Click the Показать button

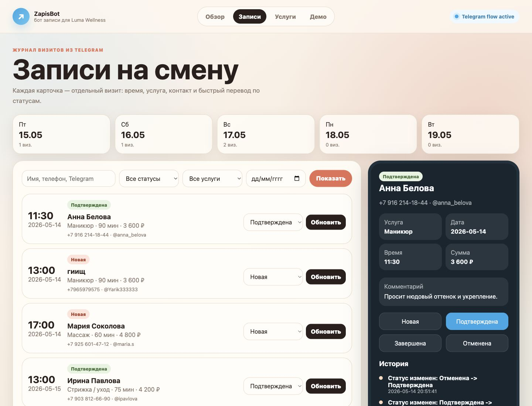pos(331,179)
